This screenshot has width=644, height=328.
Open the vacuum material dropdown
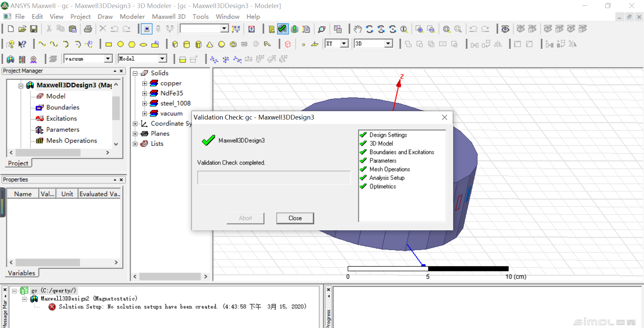tap(108, 59)
